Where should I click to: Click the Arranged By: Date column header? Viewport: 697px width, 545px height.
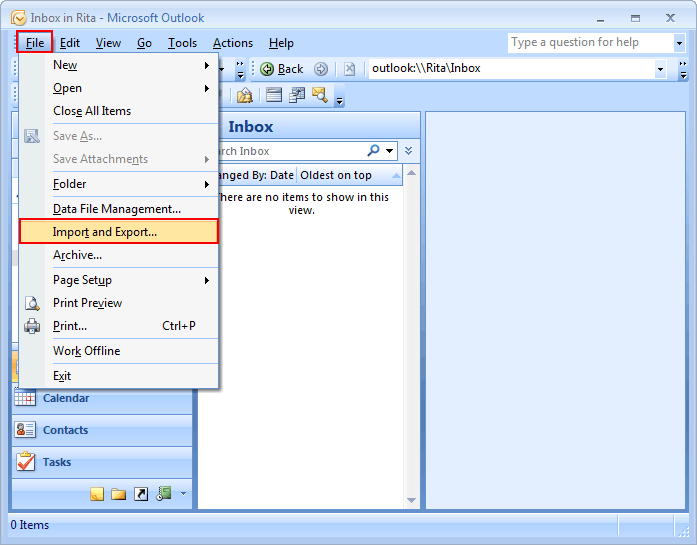click(x=257, y=175)
